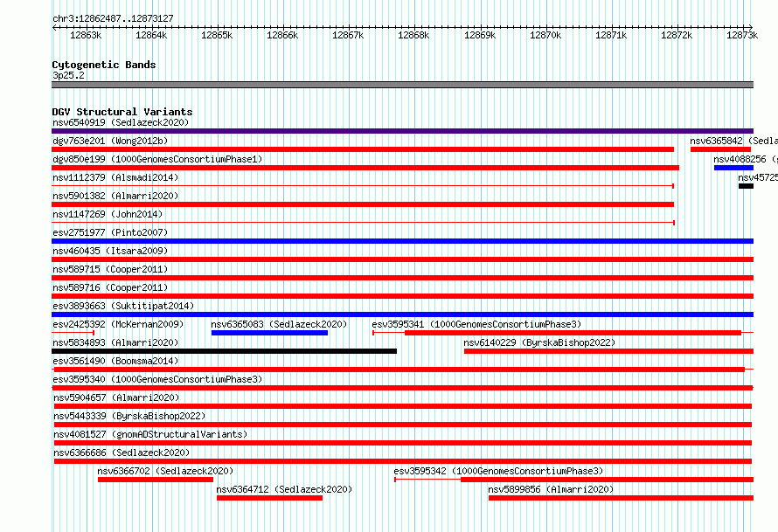Image resolution: width=778 pixels, height=532 pixels.
Task: Click the DGV Structural Variants track title
Action: pyautogui.click(x=122, y=112)
